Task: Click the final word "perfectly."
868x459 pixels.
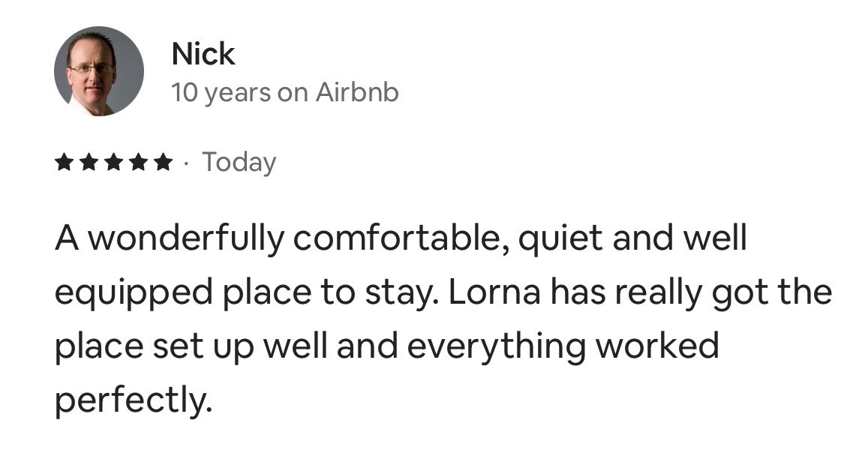Action: click(x=134, y=400)
